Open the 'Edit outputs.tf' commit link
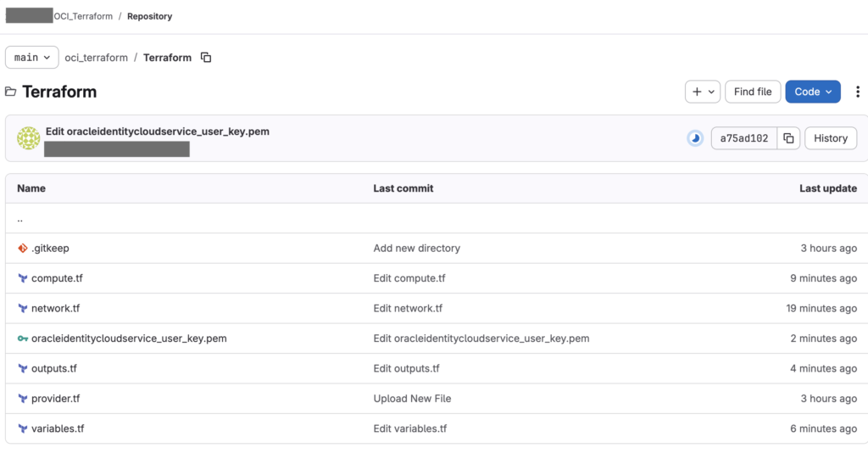Viewport: 868px width, 459px height. click(406, 369)
